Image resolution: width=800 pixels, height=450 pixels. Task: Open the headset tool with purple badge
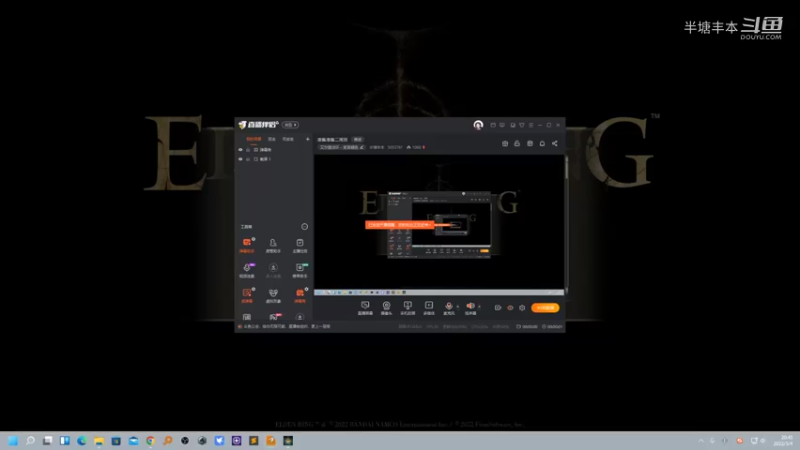click(247, 270)
